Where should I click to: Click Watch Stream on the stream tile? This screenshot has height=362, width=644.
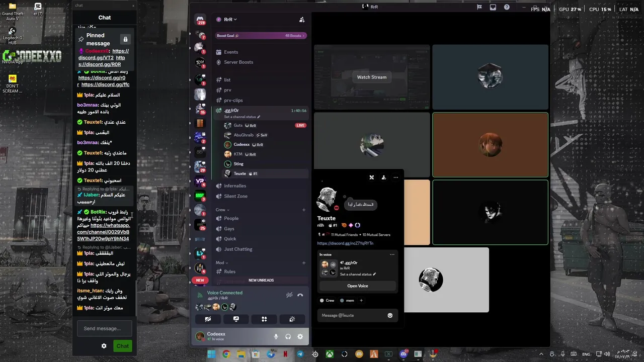372,77
